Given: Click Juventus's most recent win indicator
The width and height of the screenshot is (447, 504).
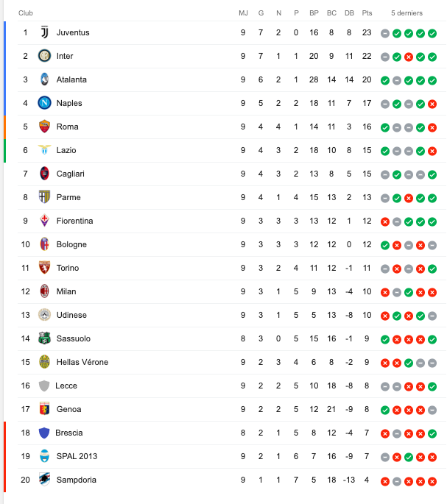Looking at the screenshot, I should (432, 33).
